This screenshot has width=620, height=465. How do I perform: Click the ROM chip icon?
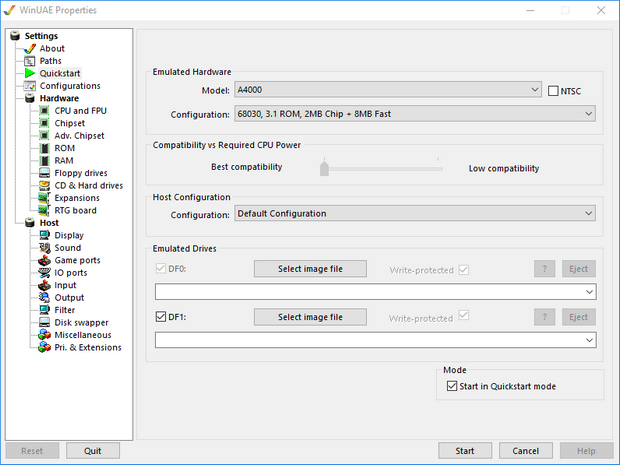point(45,148)
